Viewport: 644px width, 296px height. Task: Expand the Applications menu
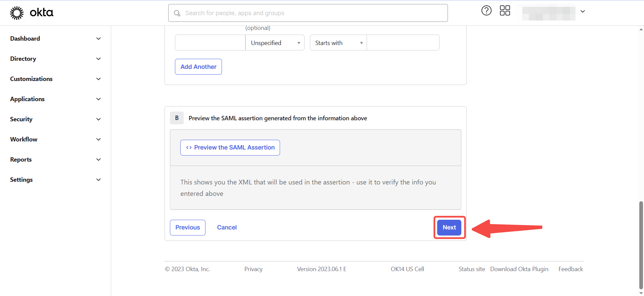pyautogui.click(x=55, y=99)
